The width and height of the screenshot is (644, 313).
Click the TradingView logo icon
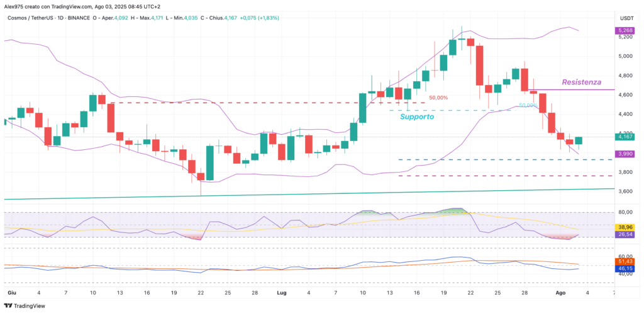[x=8, y=306]
